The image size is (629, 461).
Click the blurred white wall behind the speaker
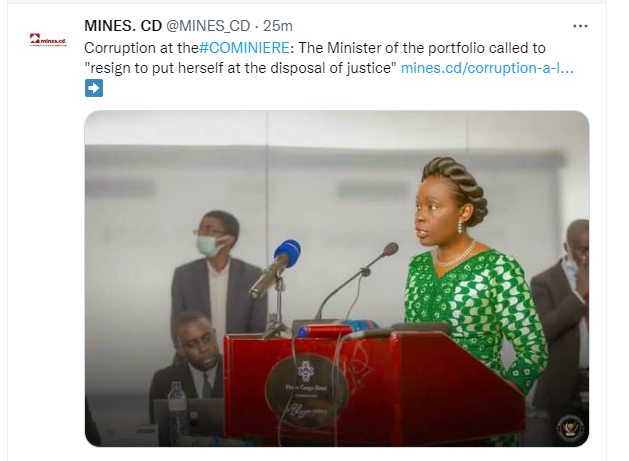pos(330,180)
